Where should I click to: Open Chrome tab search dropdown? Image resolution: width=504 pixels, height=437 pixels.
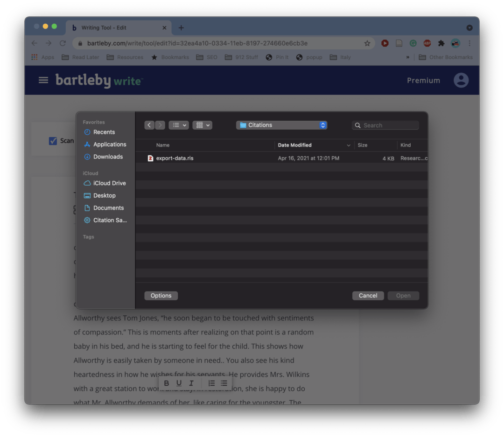[x=469, y=28]
